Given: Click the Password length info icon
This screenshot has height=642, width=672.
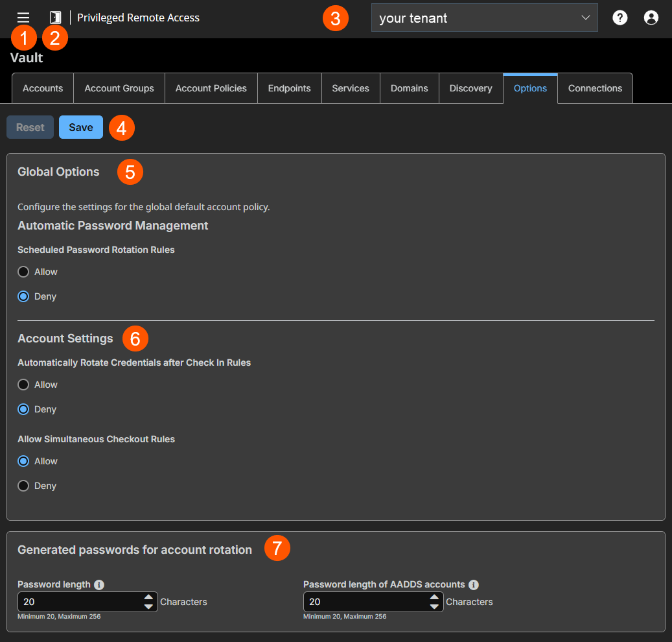Looking at the screenshot, I should (98, 584).
